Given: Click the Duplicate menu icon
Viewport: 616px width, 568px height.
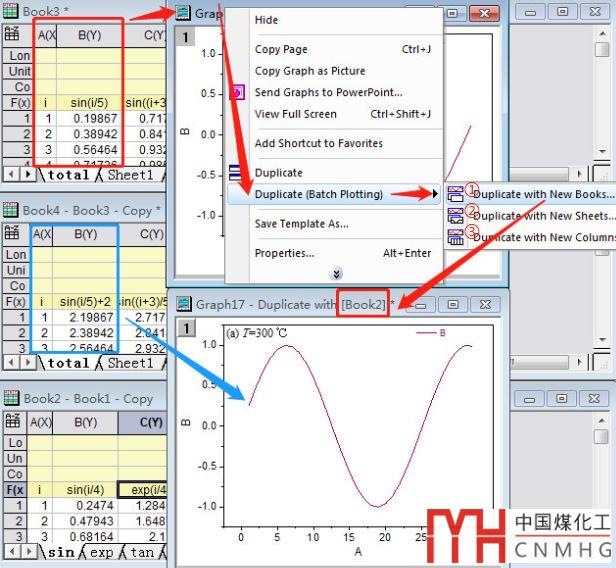Looking at the screenshot, I should coord(235,172).
